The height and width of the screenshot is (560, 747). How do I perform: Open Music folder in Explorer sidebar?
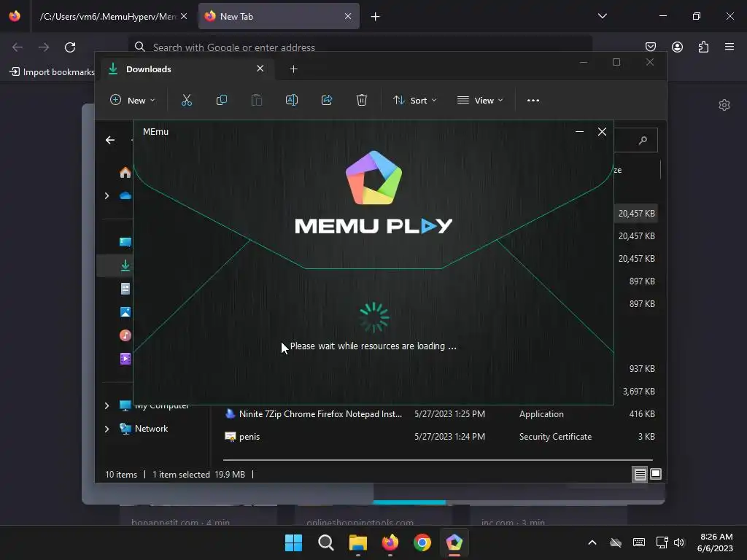click(125, 335)
